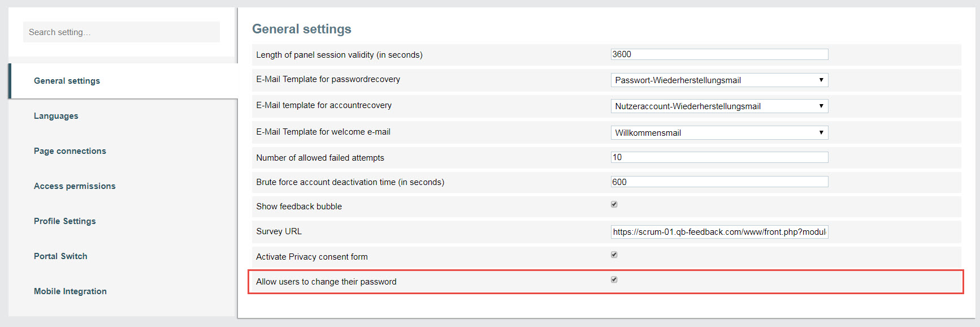
Task: Expand the password recovery e-mail template dropdown
Action: (x=719, y=80)
